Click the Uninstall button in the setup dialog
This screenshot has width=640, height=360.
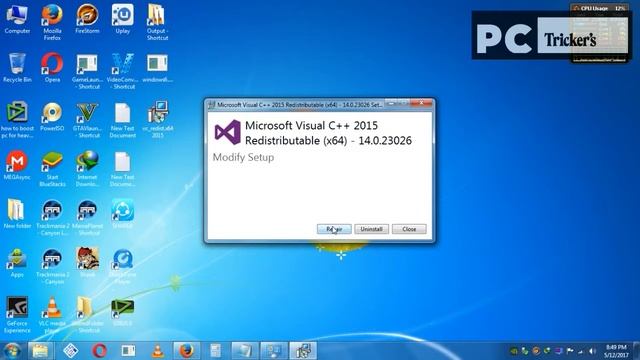371,229
